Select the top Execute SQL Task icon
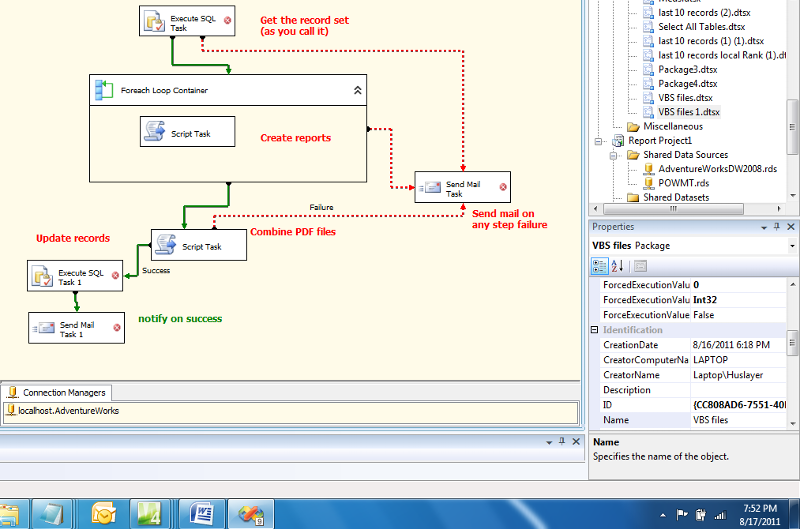The image size is (800, 529). pyautogui.click(x=155, y=21)
